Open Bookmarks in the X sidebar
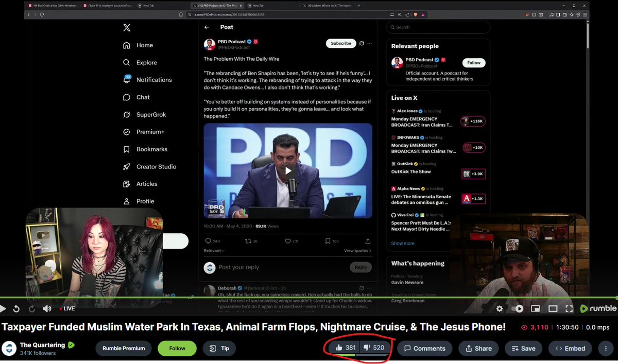618x364 pixels. [145, 149]
